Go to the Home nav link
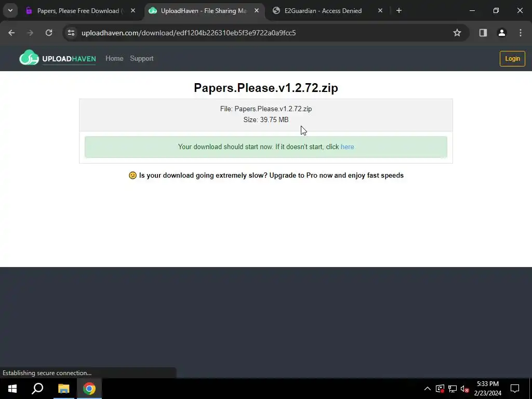 [114, 58]
